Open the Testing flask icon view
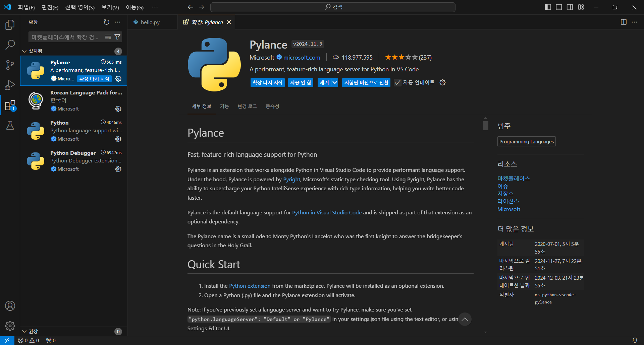The width and height of the screenshot is (644, 345). tap(10, 125)
